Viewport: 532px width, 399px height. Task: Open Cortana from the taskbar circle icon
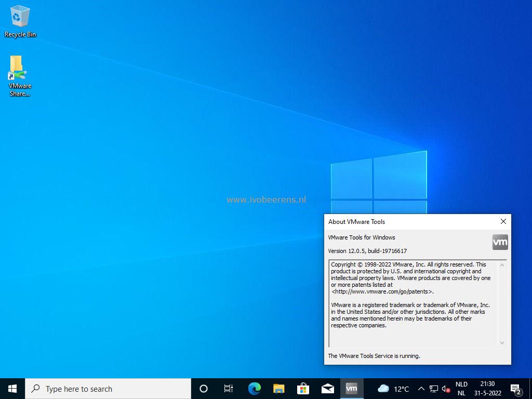204,389
